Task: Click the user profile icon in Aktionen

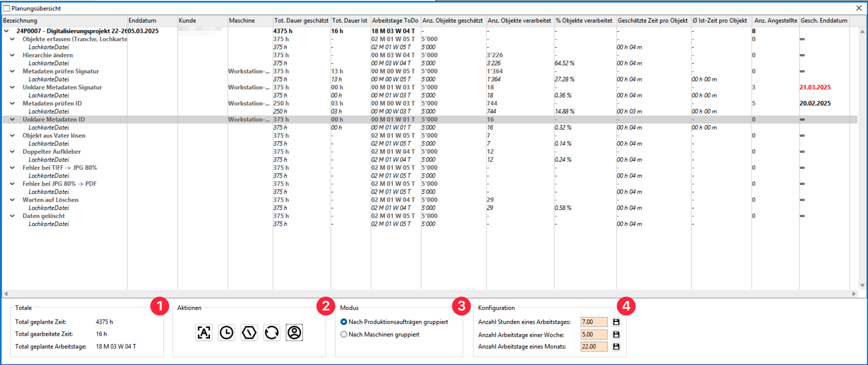Action: coord(294,333)
